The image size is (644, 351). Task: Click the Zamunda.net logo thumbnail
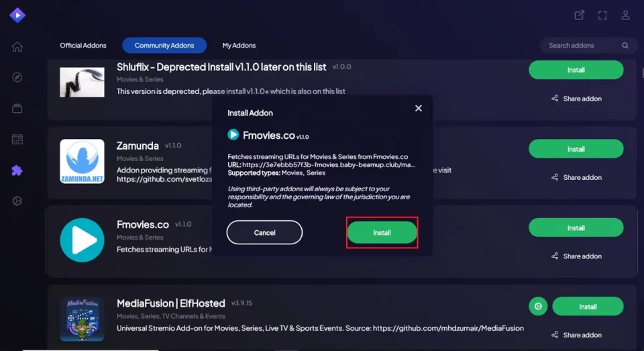[82, 161]
